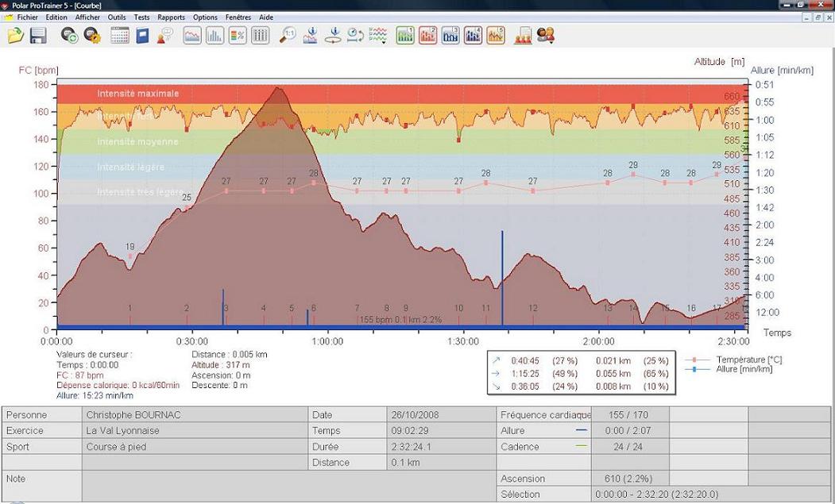Click the Allure value 0:00 / 2:07
Image resolution: width=835 pixels, height=504 pixels.
point(628,430)
